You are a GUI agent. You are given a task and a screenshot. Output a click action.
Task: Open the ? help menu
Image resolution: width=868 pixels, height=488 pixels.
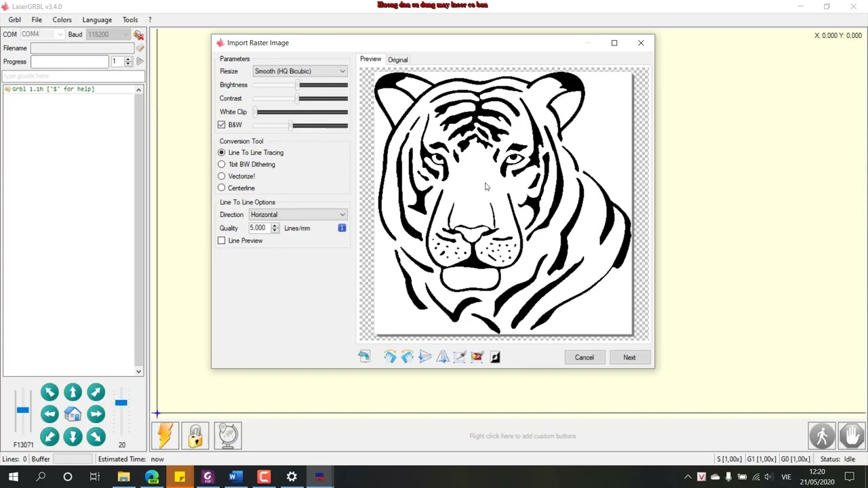tap(150, 20)
